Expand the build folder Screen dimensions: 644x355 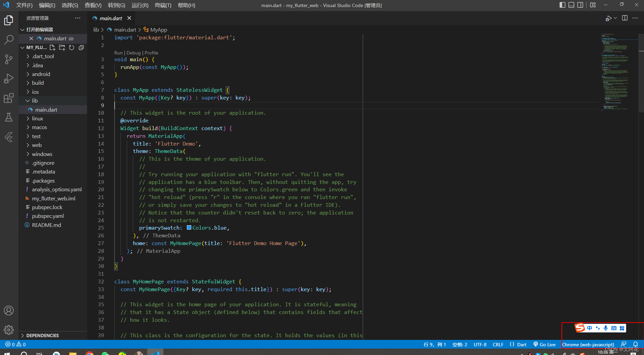(x=53, y=83)
